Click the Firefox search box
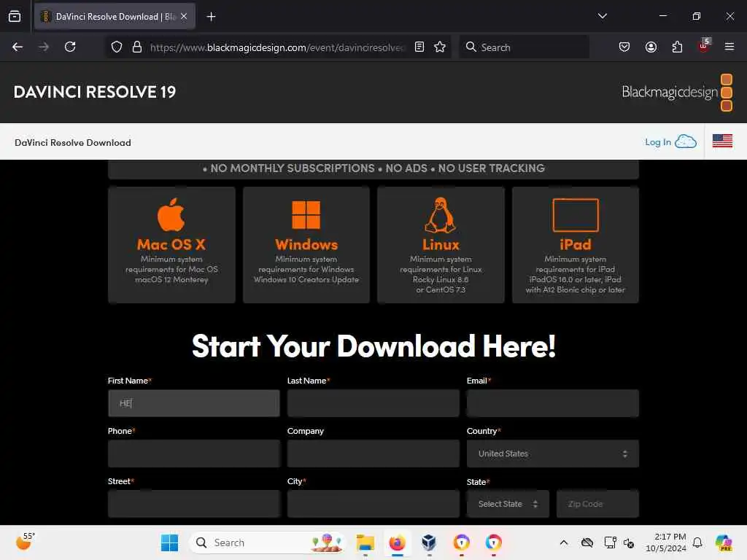The height and width of the screenshot is (560, 747). pyautogui.click(x=524, y=47)
